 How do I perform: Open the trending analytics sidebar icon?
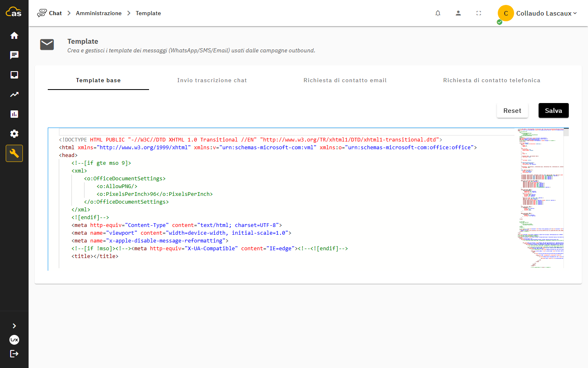click(x=14, y=94)
